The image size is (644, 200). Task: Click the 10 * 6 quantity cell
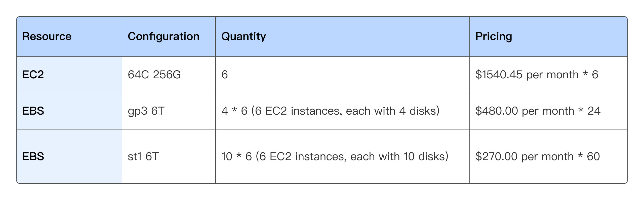tap(335, 156)
